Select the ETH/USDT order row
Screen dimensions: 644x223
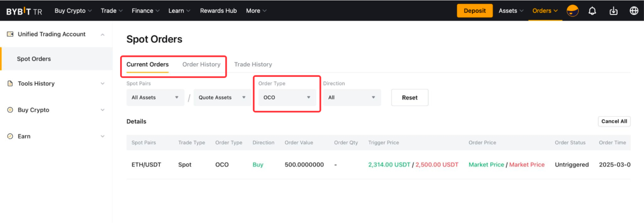pos(146,165)
